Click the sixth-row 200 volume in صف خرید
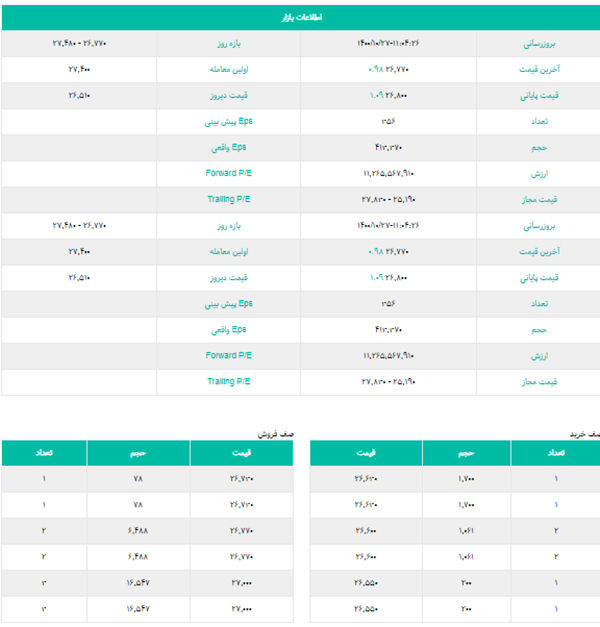Screen dimensions: 600x627 tap(466, 609)
